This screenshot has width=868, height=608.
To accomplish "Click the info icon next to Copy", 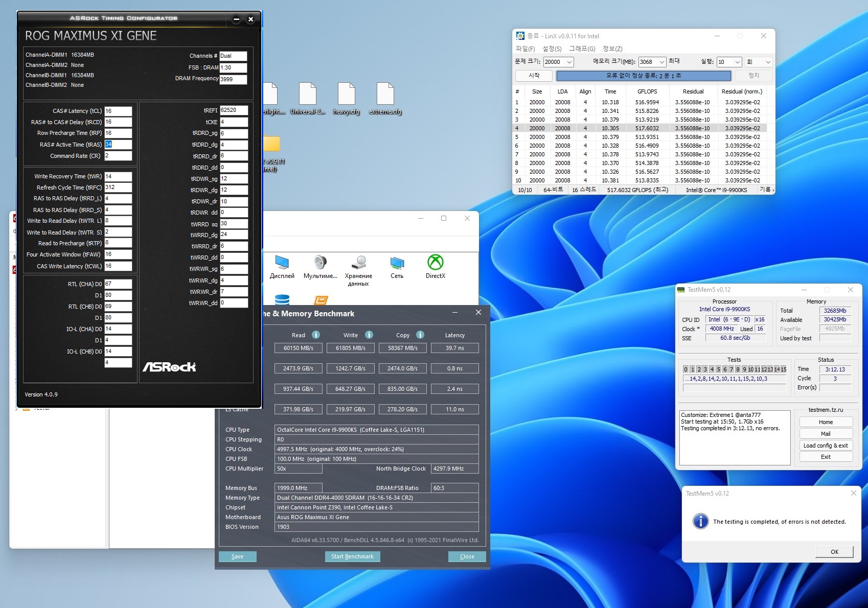I will 420,335.
